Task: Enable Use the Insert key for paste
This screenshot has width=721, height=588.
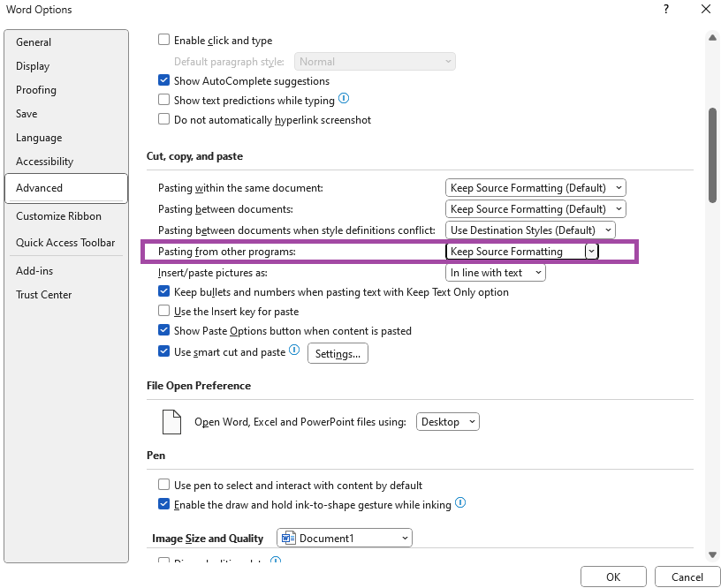Action: pyautogui.click(x=163, y=311)
